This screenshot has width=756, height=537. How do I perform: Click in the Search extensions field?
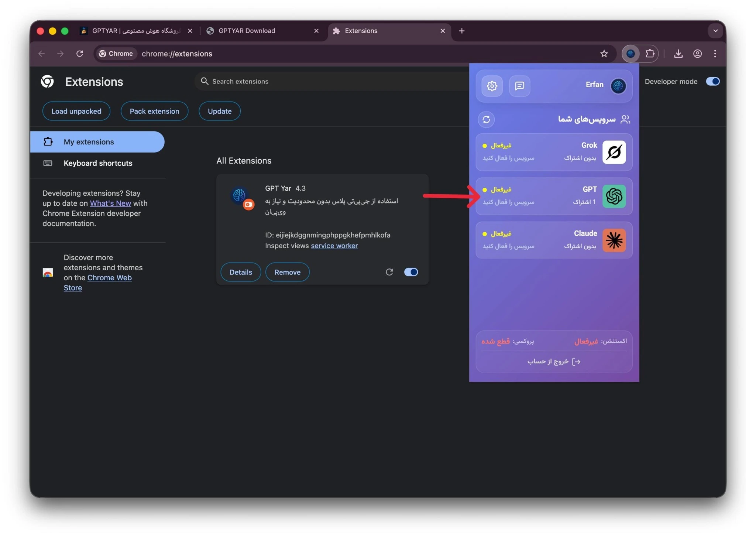point(331,81)
